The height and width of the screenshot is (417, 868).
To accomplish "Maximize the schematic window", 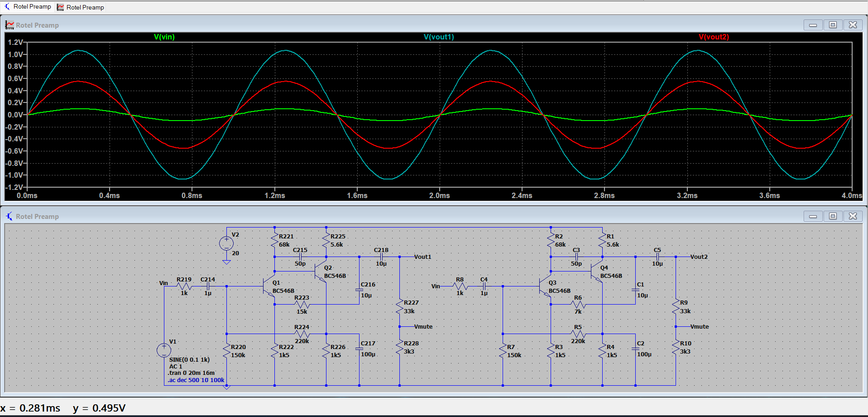I will point(833,216).
